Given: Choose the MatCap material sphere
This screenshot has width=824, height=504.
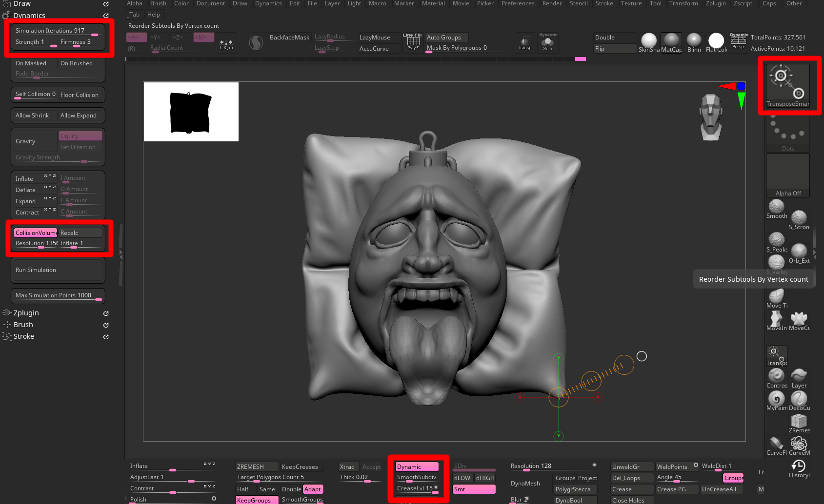Looking at the screenshot, I should [671, 42].
